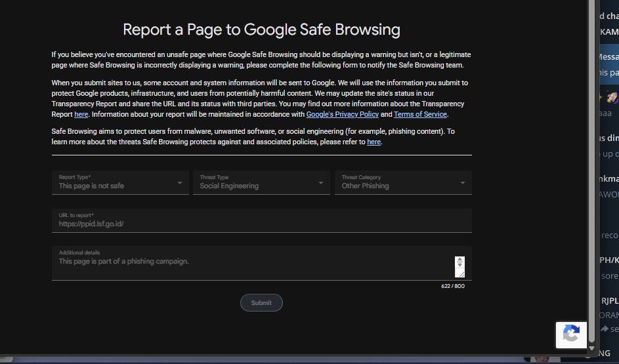
Task: Open the Report Type dropdown
Action: pyautogui.click(x=120, y=182)
